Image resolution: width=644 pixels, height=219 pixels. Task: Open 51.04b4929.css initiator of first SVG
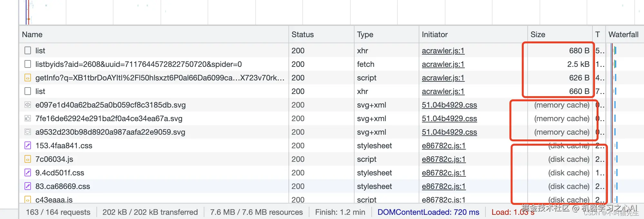(x=449, y=105)
